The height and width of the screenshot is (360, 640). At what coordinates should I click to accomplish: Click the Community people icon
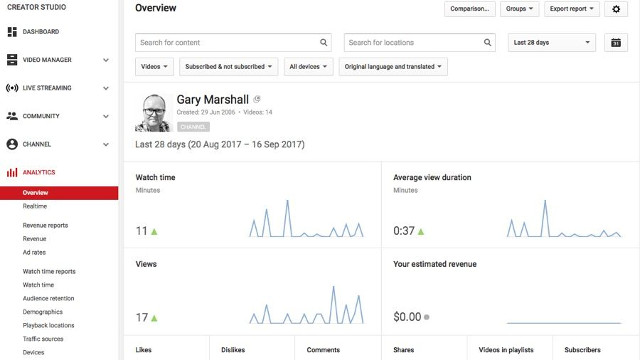(x=12, y=116)
